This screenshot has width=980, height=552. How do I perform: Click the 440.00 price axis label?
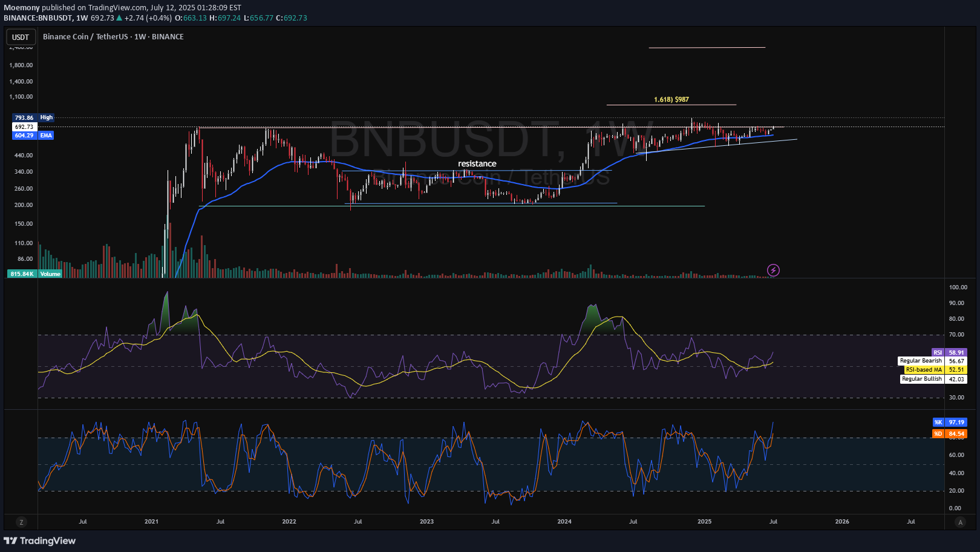[x=24, y=156]
